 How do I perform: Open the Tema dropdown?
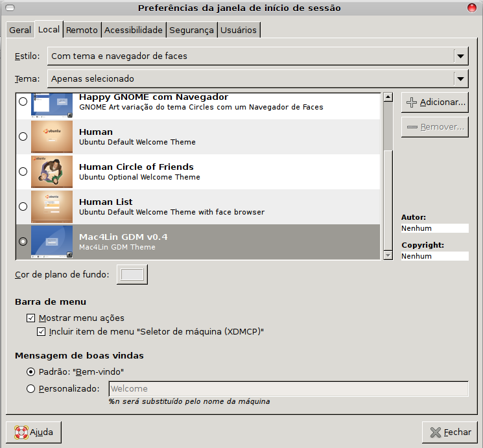(x=258, y=79)
